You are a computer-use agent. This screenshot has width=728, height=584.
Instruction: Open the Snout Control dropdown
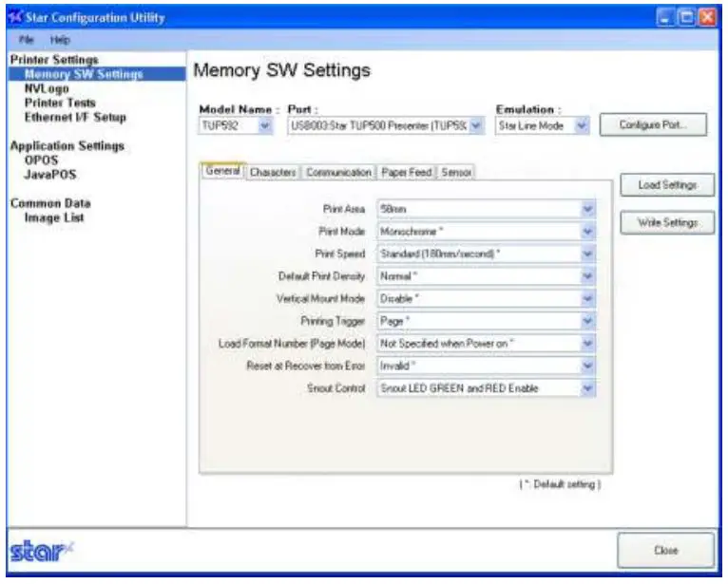(486, 388)
